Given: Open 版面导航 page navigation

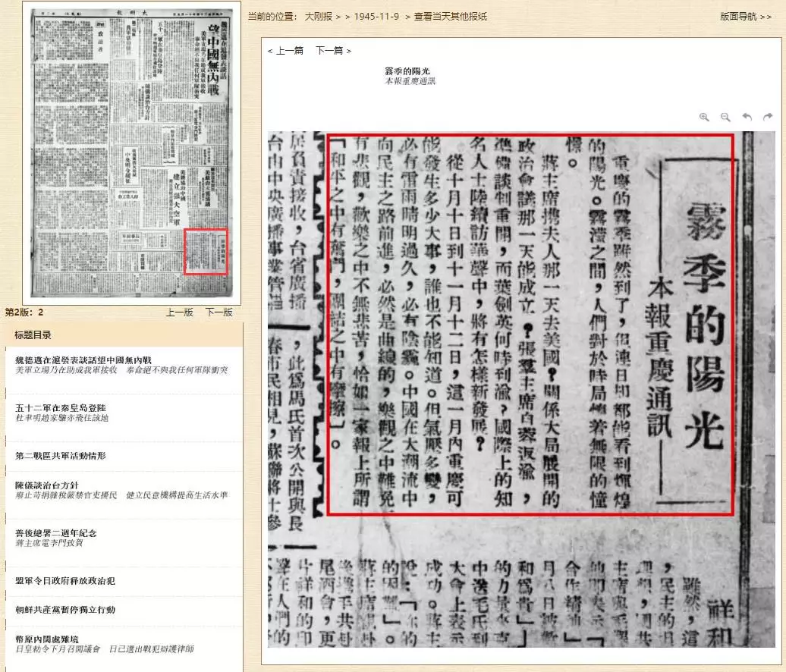Looking at the screenshot, I should [x=745, y=17].
